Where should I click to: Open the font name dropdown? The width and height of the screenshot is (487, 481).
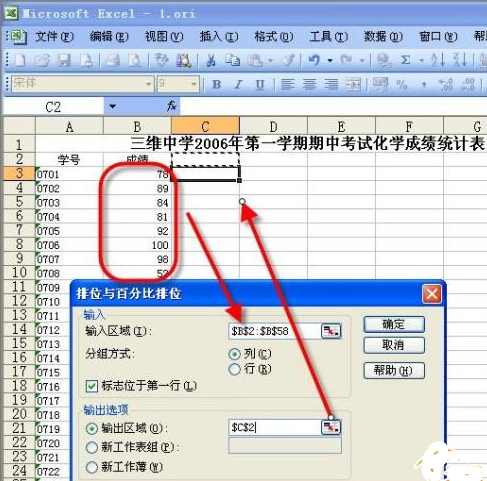click(149, 84)
